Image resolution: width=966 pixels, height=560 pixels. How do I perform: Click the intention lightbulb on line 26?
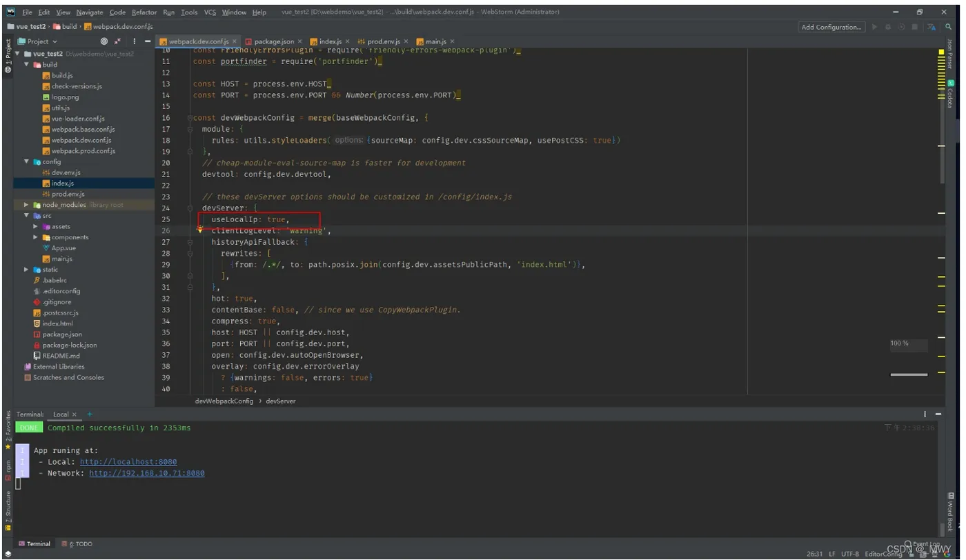click(201, 231)
